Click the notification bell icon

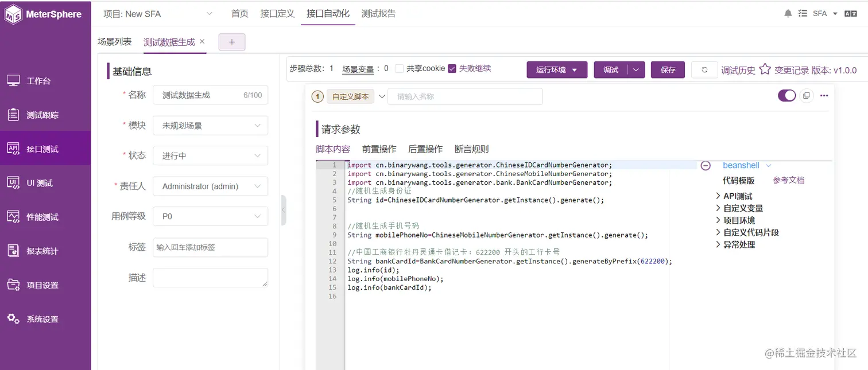[788, 14]
